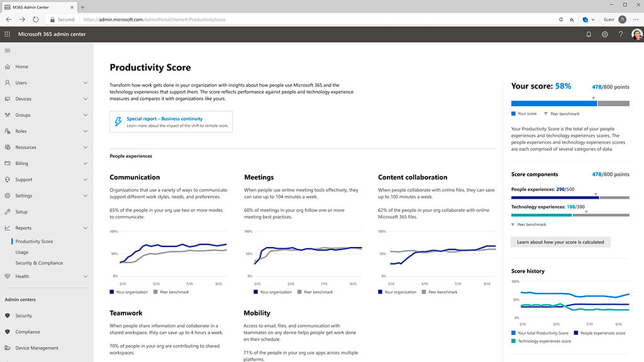Click the Settings gear in sidebar
Image resolution: width=644 pixels, height=362 pixels.
(x=8, y=196)
